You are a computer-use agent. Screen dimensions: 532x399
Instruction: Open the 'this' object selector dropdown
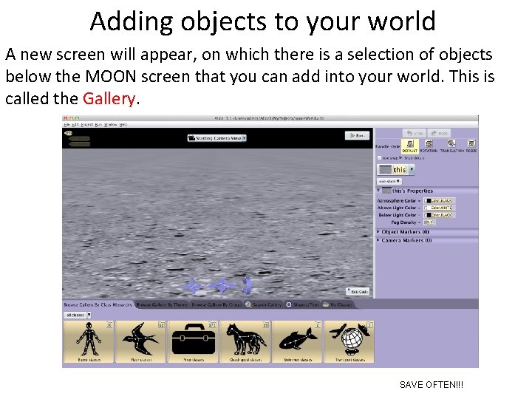click(x=395, y=169)
